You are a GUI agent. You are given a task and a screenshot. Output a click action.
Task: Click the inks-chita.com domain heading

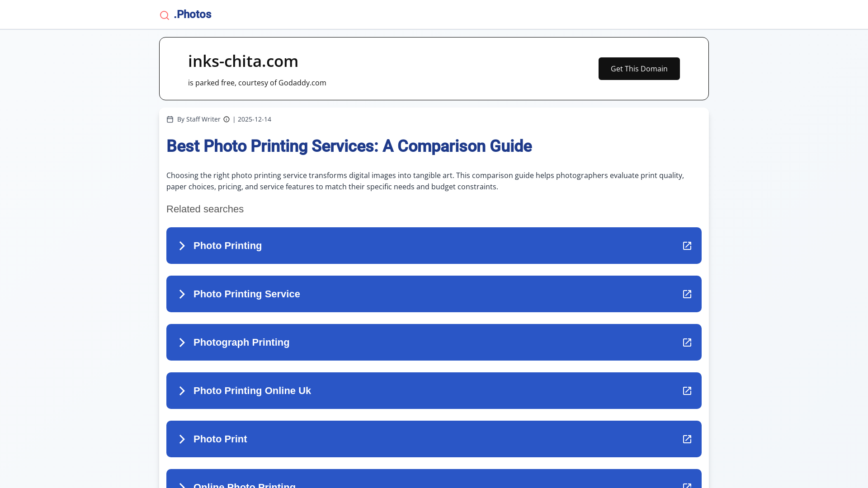(243, 61)
